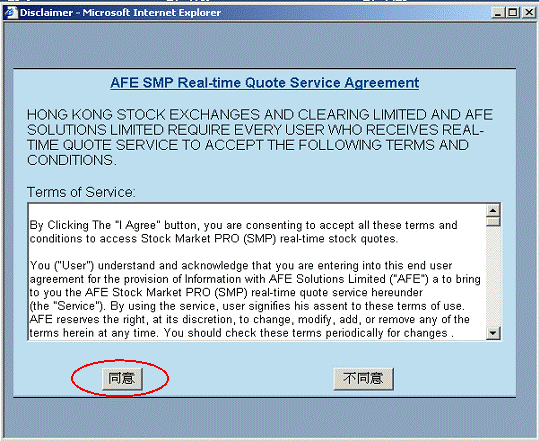539x441 pixels.
Task: Click the 'AFE reserves the right' line
Action: coord(249,319)
